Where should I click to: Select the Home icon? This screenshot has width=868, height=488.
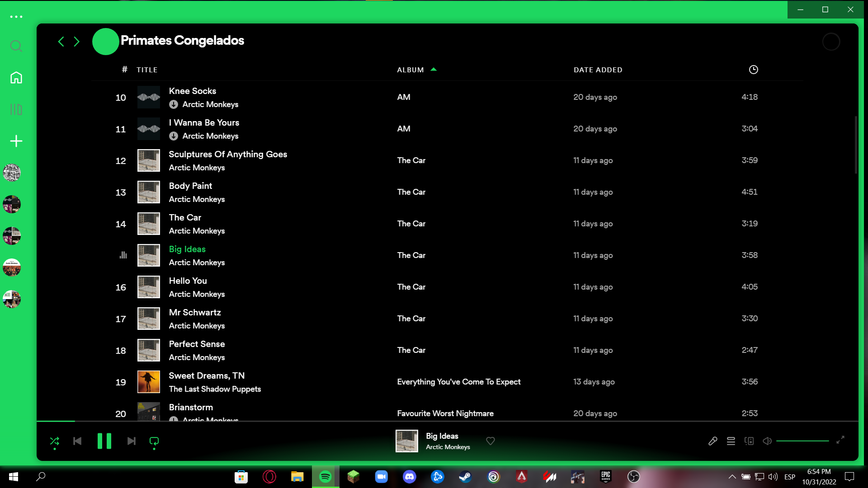pos(16,78)
